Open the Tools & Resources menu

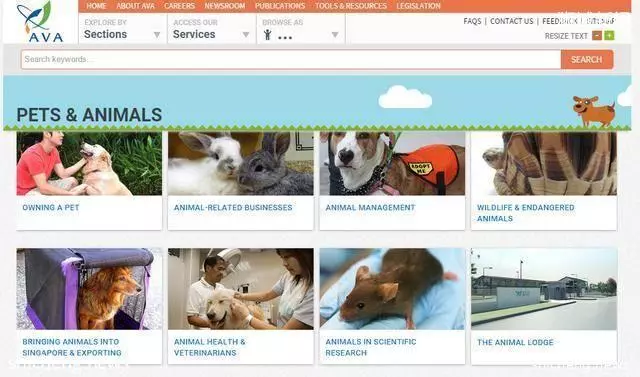tap(351, 6)
